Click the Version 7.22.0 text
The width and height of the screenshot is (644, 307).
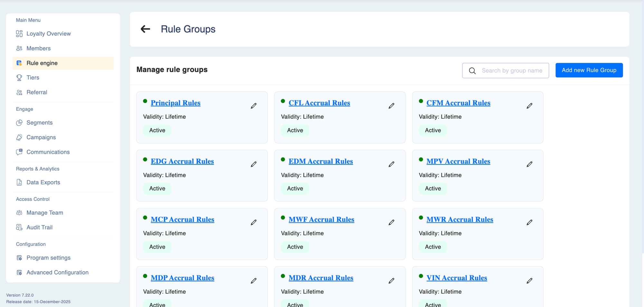(20, 295)
